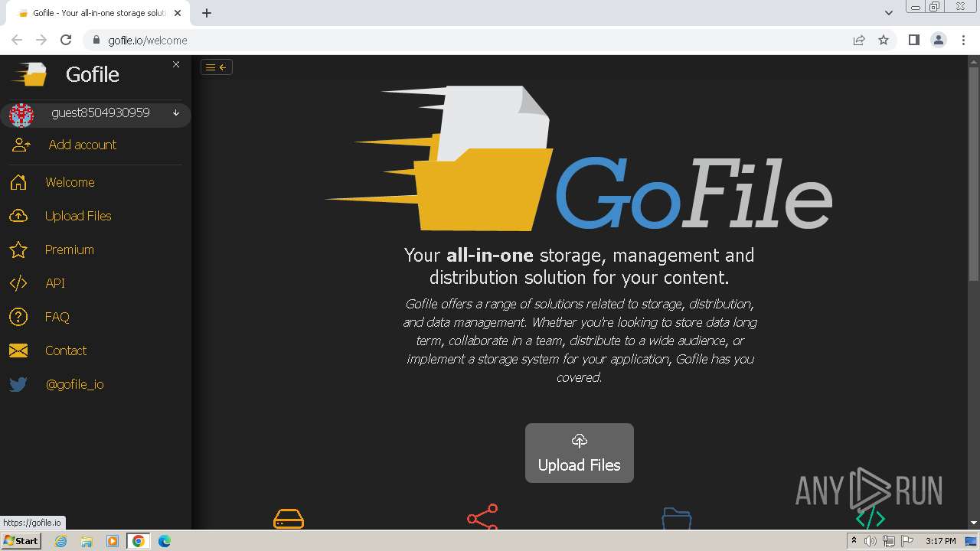Collapse the sidebar with the hamburger arrow button
The width and height of the screenshot is (980, 551).
click(x=217, y=67)
